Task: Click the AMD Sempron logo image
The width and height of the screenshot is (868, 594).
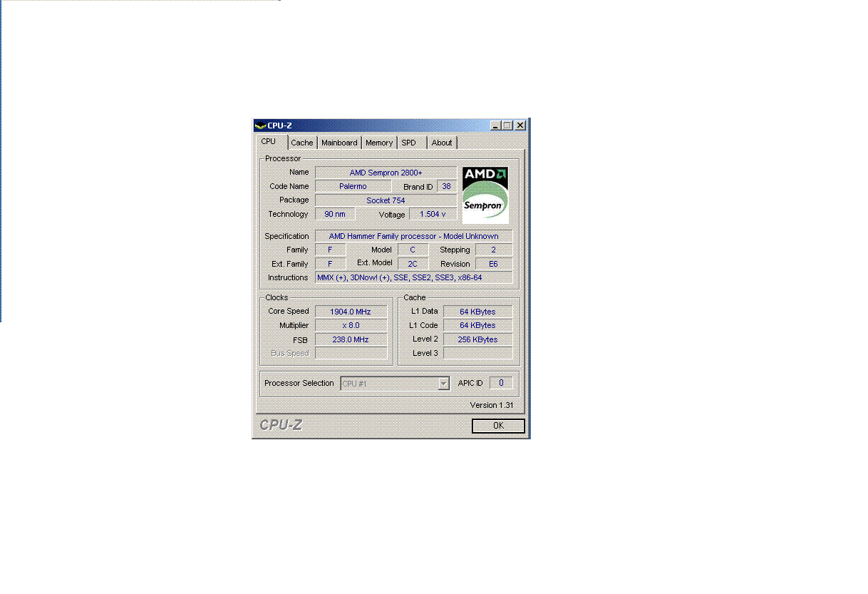Action: pos(485,195)
